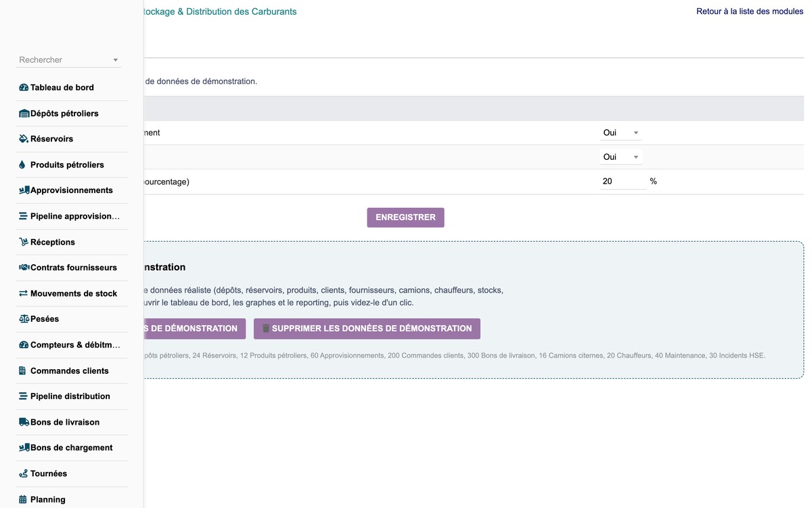
Task: Open Planning menu label
Action: click(x=48, y=499)
